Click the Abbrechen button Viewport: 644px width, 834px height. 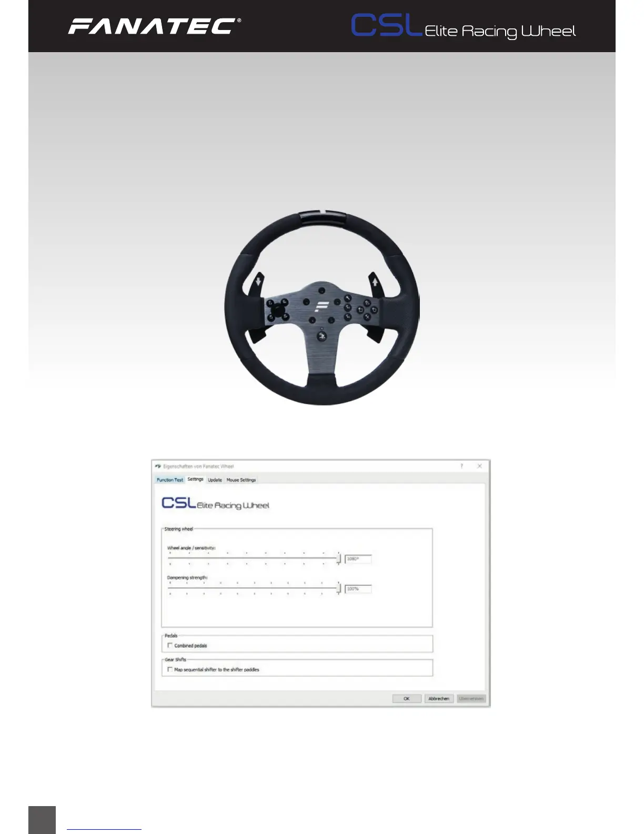[439, 698]
